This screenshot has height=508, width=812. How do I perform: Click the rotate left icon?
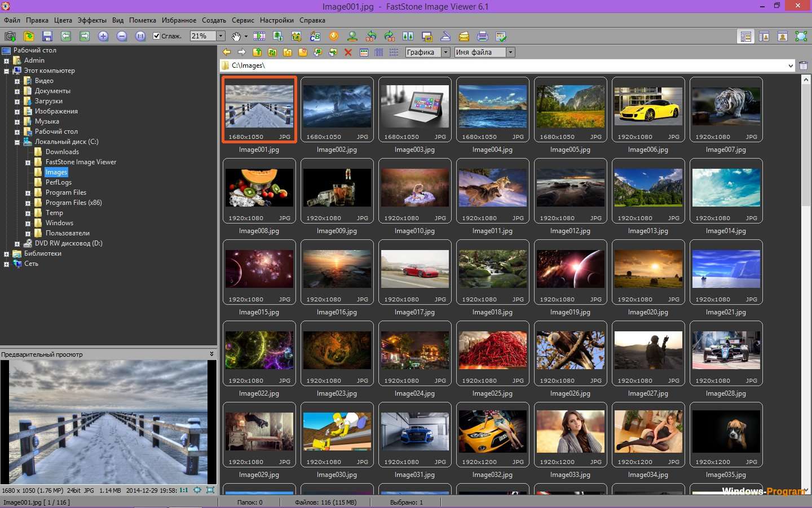[371, 36]
